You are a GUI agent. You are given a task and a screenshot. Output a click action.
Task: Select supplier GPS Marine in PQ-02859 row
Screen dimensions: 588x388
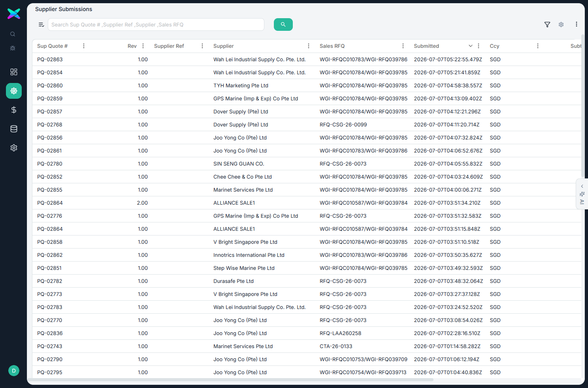pos(256,98)
